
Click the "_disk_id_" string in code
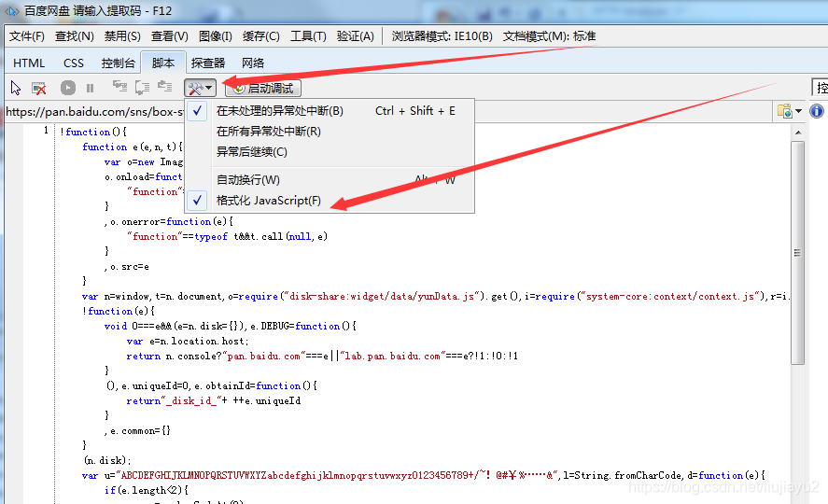coord(193,401)
